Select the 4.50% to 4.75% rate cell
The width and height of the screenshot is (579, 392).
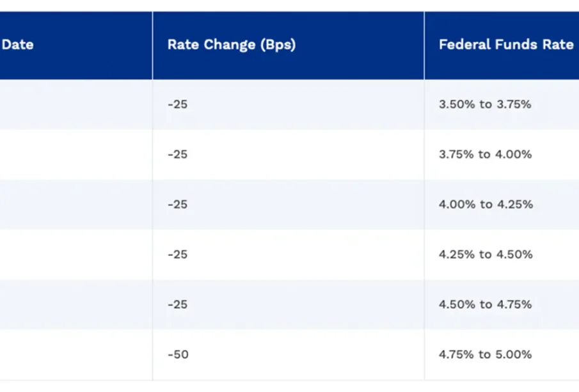click(485, 304)
